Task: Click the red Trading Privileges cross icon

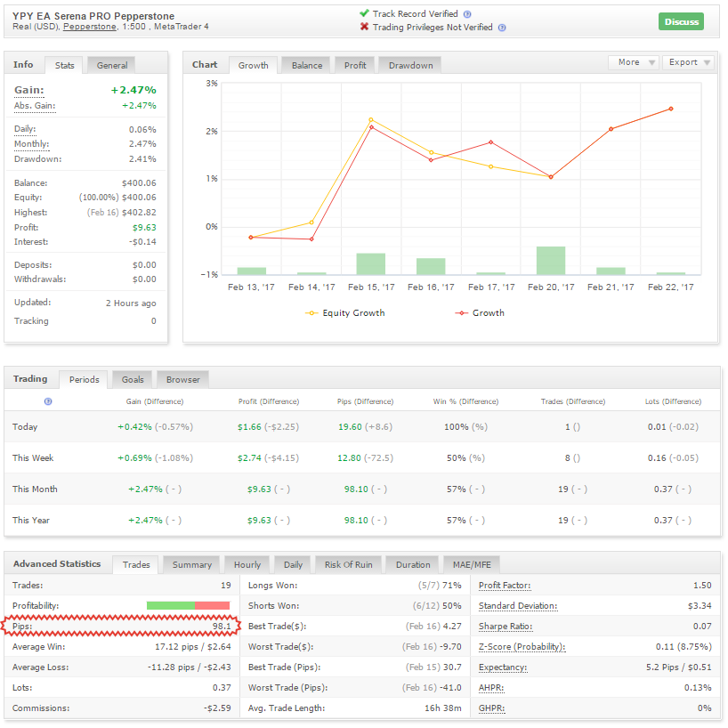Action: tap(365, 27)
